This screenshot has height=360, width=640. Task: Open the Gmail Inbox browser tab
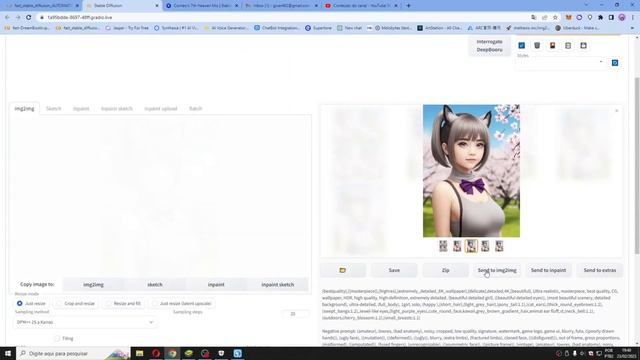click(281, 6)
